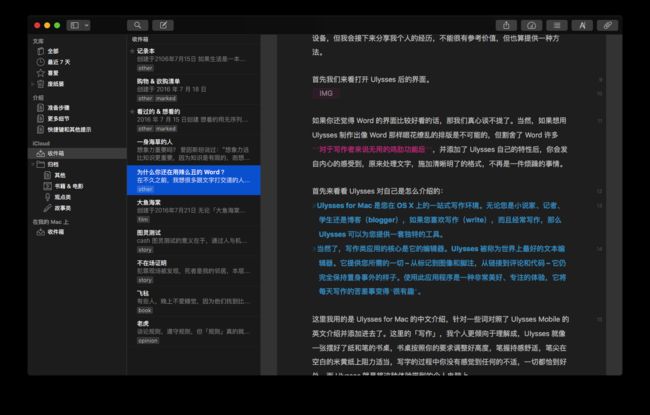The width and height of the screenshot is (650, 415).
Task: Click the light bulb icon for 观点类
Action: click(x=48, y=197)
